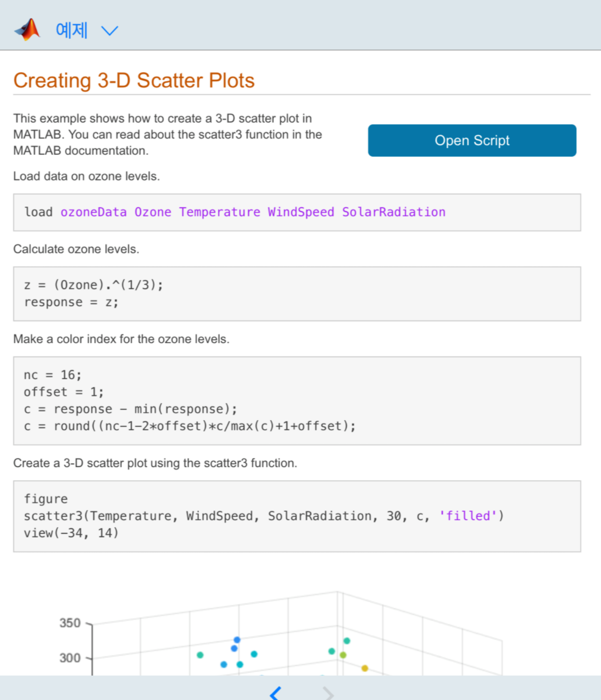Click the nc = 16; code line

52,375
